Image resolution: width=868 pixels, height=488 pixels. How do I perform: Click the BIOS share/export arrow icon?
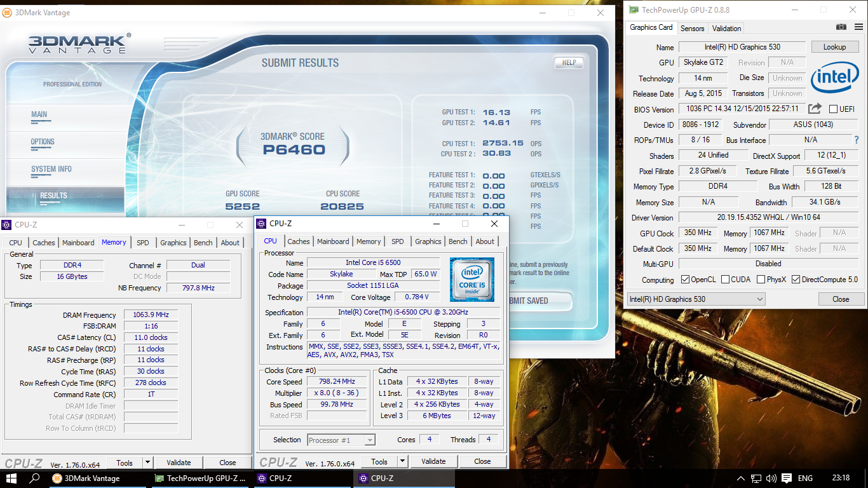tap(815, 109)
